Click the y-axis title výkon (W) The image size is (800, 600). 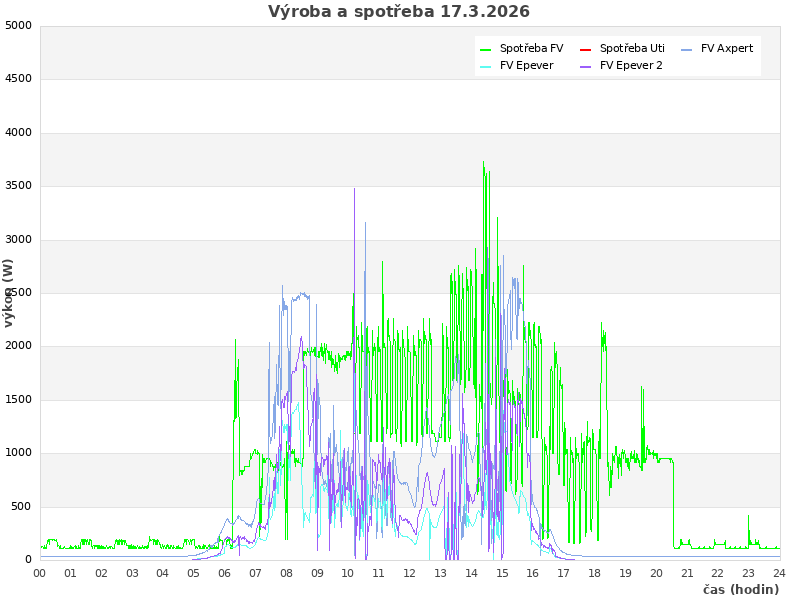click(9, 293)
